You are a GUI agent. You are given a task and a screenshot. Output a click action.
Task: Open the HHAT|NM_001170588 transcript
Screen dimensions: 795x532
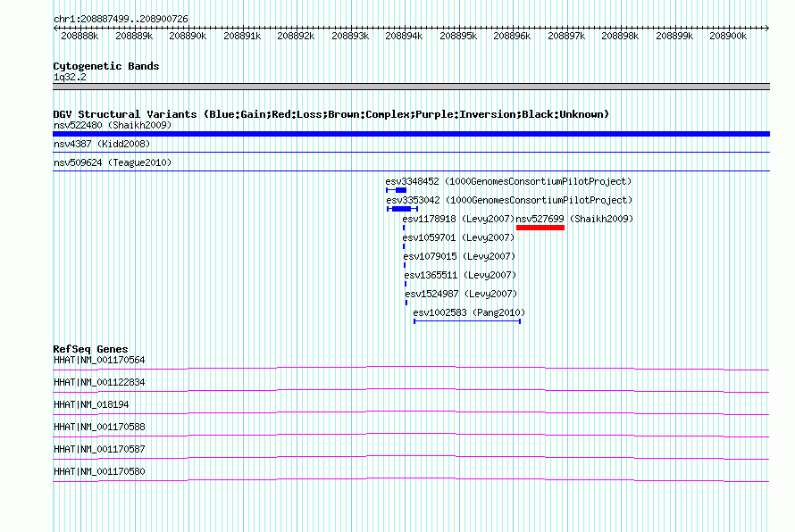click(x=99, y=428)
